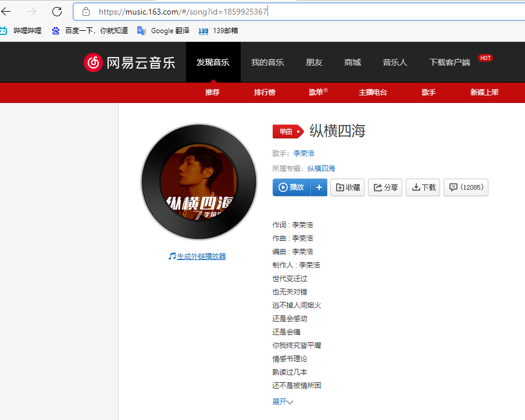Open the 下载客户端 tab
The image size is (525, 420).
tap(449, 62)
